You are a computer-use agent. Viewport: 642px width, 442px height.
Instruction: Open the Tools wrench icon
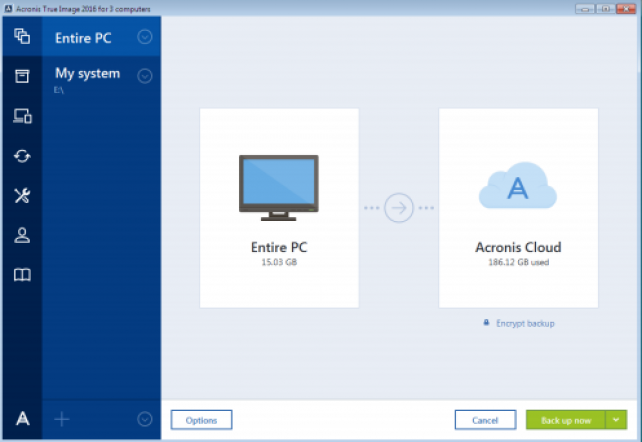coord(22,195)
